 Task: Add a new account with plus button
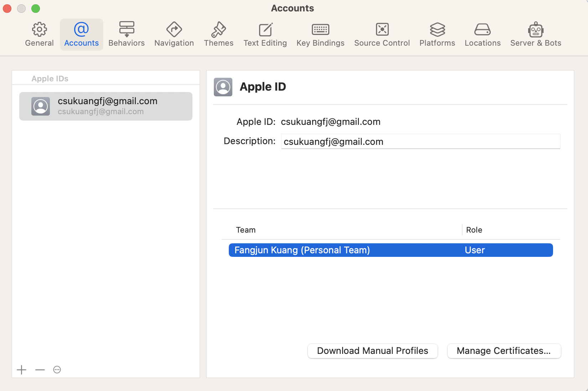[x=22, y=370]
